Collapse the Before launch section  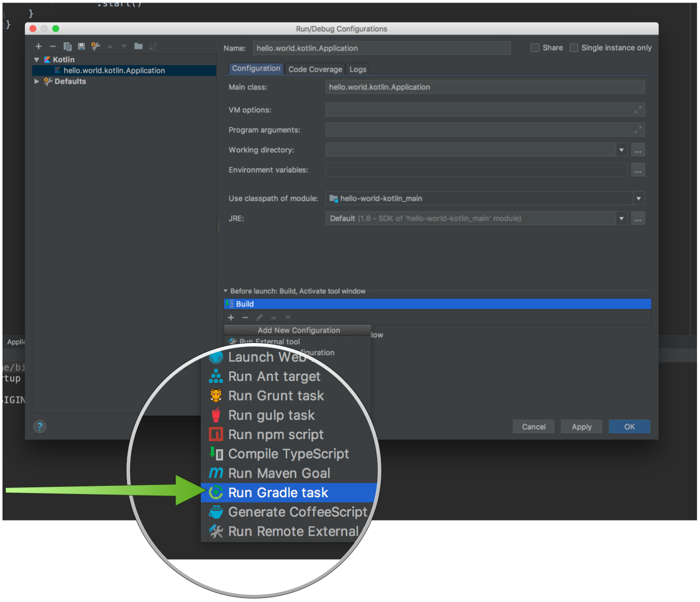(x=226, y=291)
